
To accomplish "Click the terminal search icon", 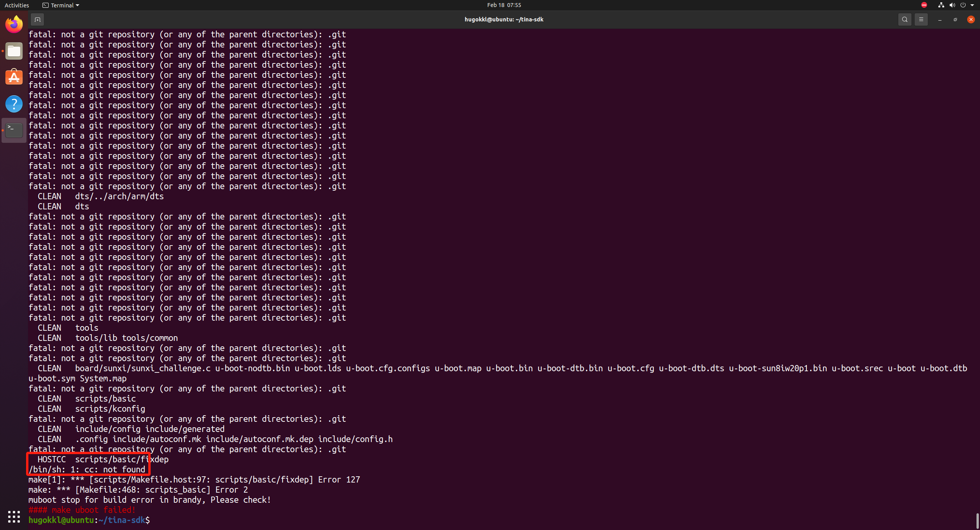I will pos(904,19).
